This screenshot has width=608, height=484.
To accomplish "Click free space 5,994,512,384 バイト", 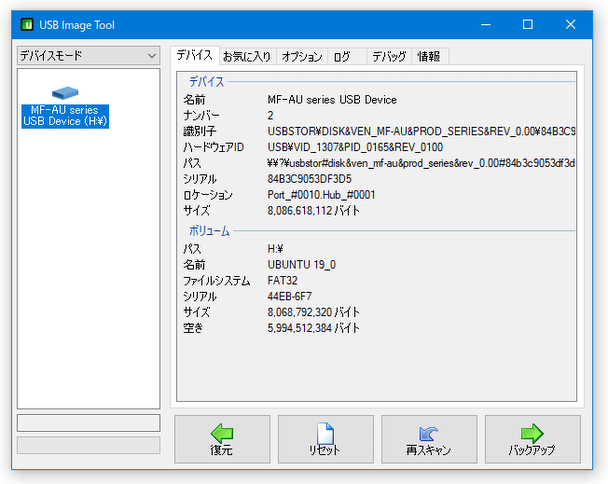I will point(313,328).
